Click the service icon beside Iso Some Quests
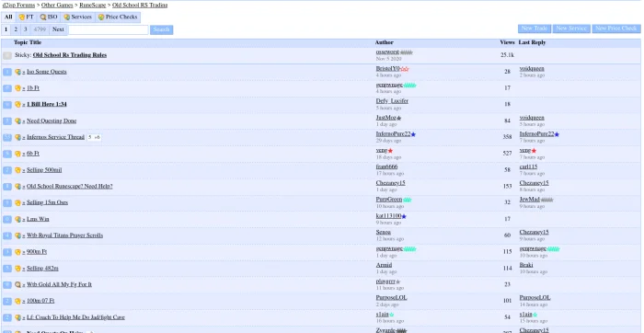 coord(17,72)
